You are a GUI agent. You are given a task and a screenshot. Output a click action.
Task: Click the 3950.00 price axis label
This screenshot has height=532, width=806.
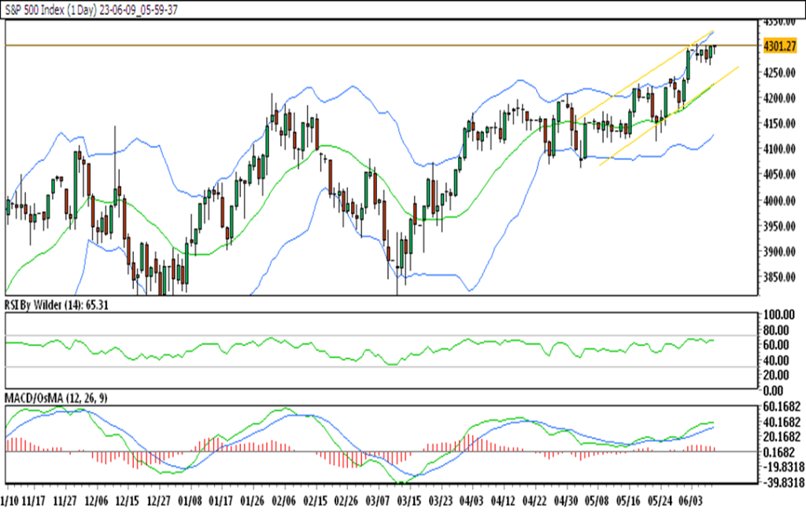point(779,226)
